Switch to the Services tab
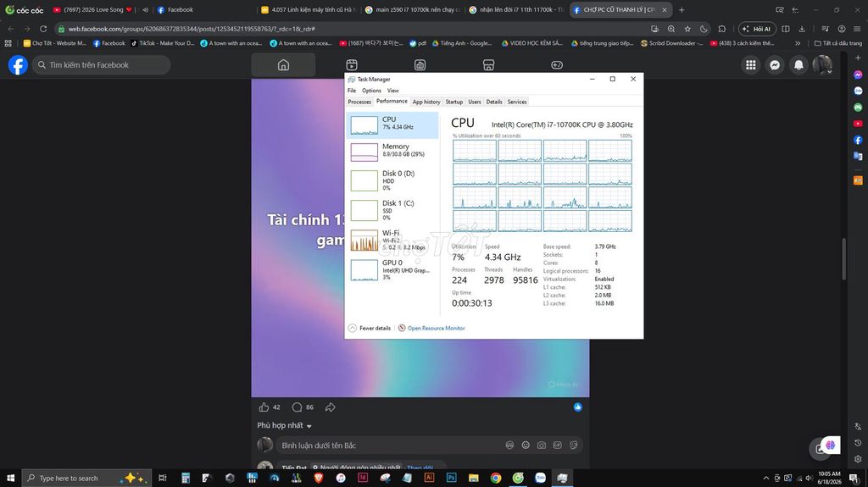This screenshot has width=868, height=487. (x=517, y=102)
